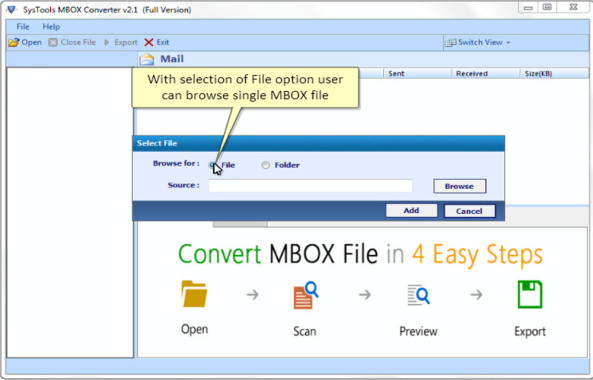Select the File radio button

(x=213, y=165)
